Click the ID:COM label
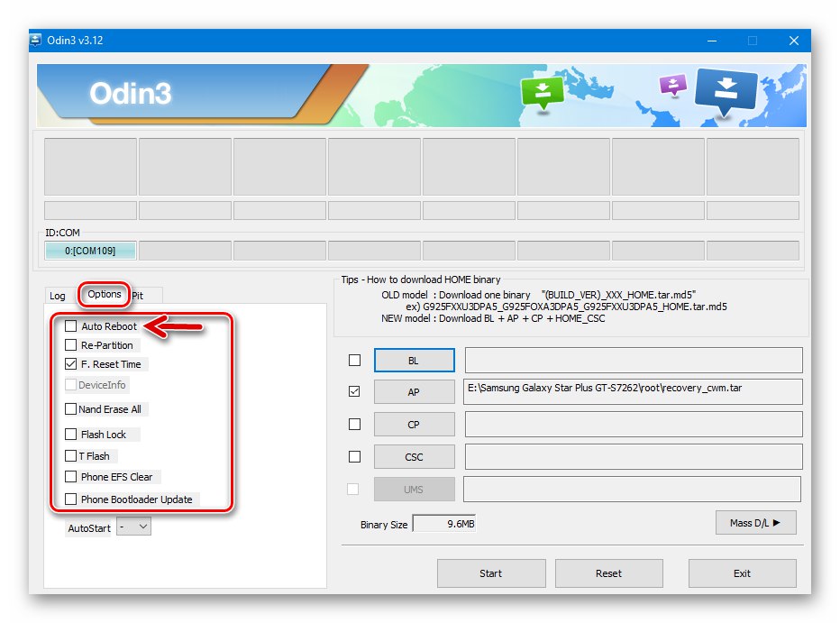 click(62, 233)
